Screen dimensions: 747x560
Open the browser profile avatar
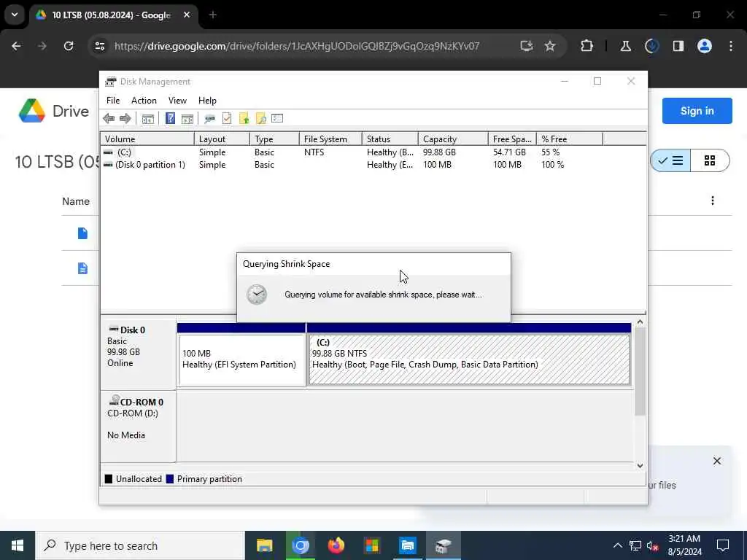(705, 46)
